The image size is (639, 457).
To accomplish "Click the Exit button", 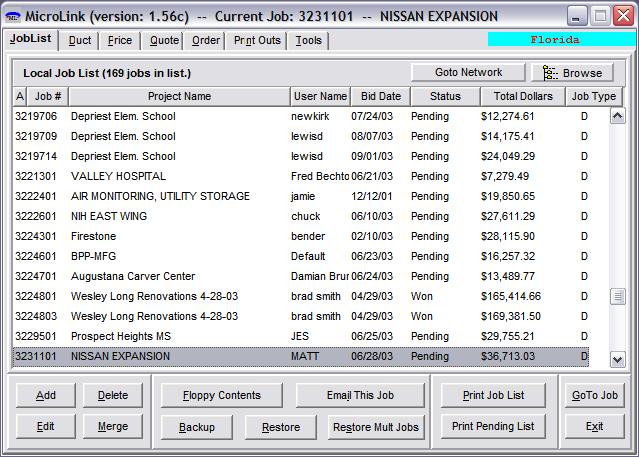I will (594, 426).
